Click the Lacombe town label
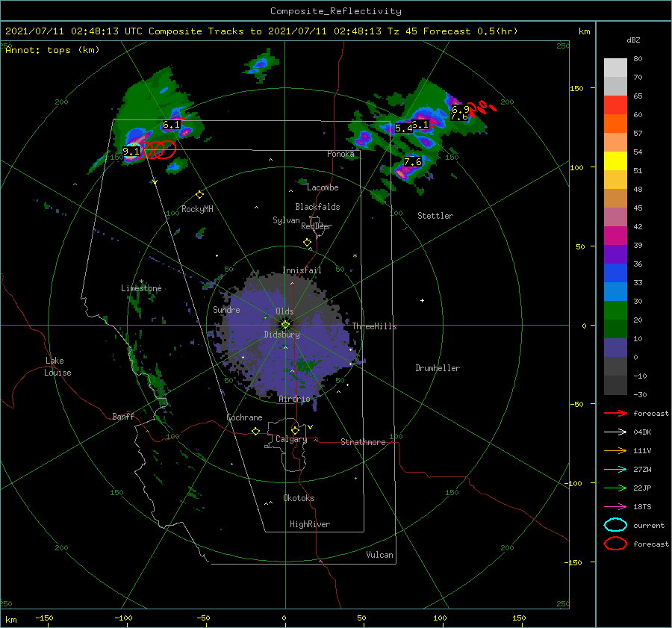 pos(323,187)
